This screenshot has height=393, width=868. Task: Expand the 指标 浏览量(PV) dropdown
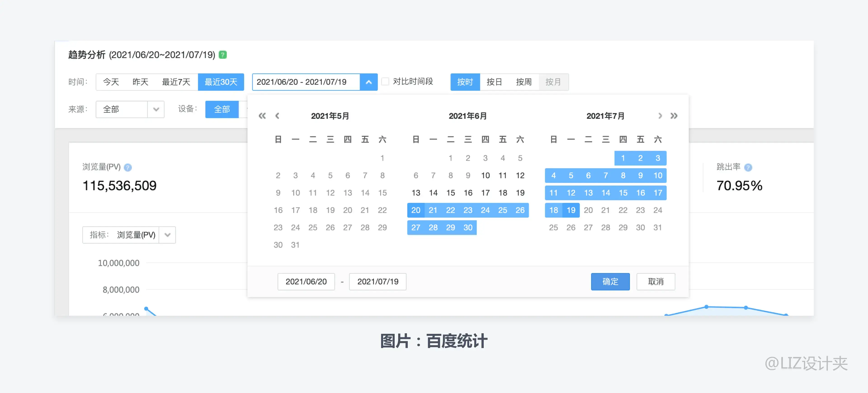point(167,235)
